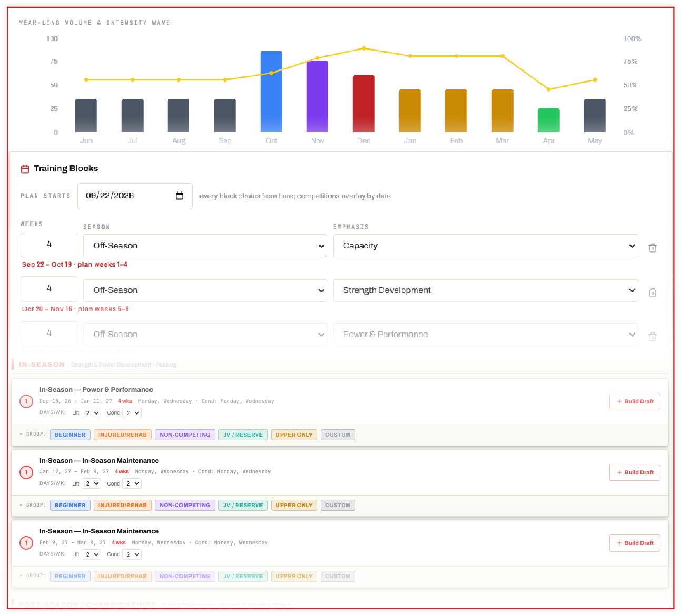The image size is (681, 616).
Task: Build Draft for In-Season Power & Performance
Action: coord(635,401)
